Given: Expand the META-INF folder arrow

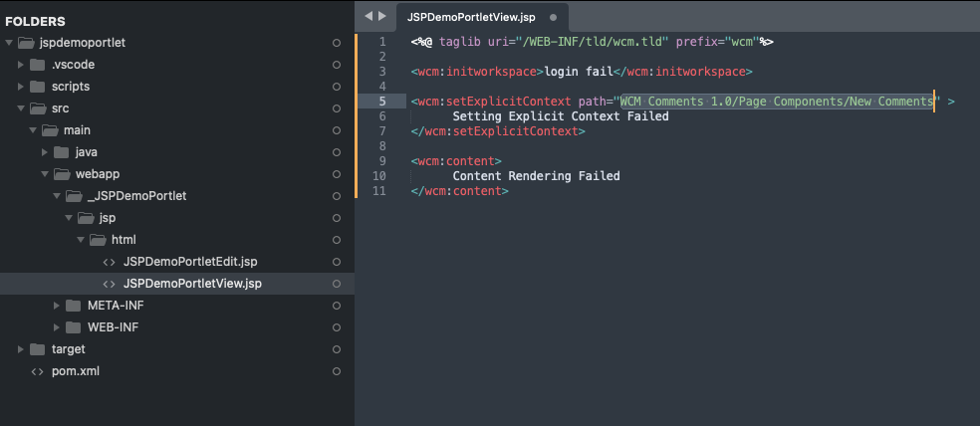Looking at the screenshot, I should (56, 306).
